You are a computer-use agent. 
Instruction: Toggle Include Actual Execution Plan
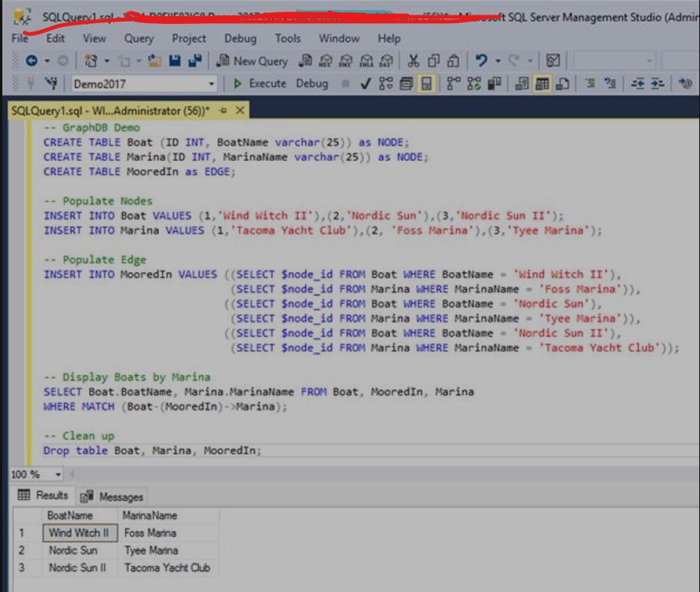point(454,83)
